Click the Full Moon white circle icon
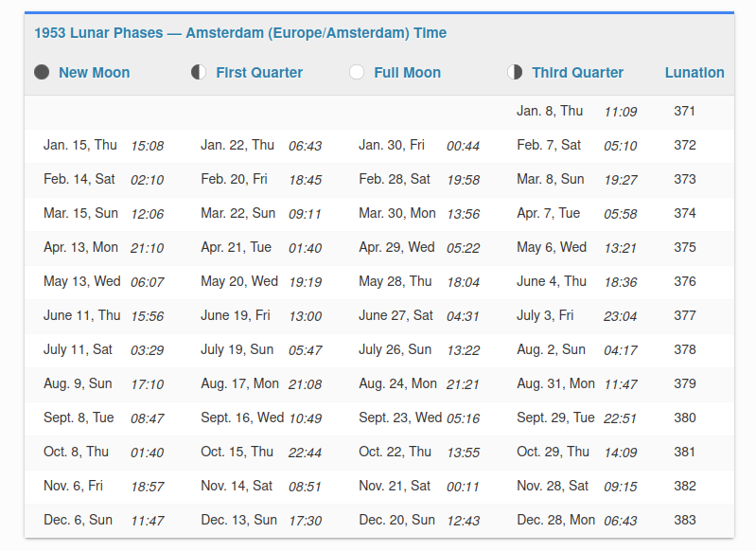This screenshot has width=756, height=551. point(357,72)
